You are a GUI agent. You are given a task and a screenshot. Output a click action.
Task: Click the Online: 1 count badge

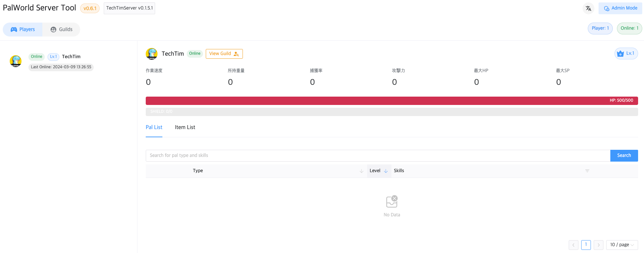629,28
